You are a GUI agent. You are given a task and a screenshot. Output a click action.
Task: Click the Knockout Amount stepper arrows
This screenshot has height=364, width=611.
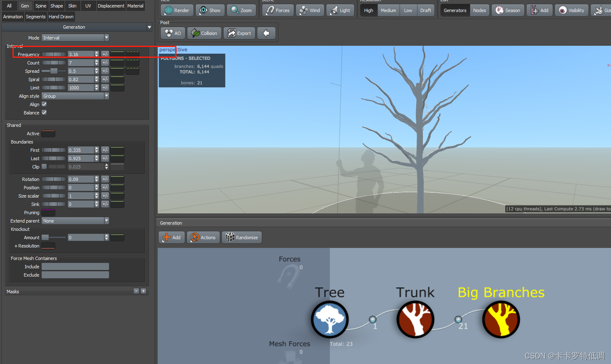click(x=107, y=238)
